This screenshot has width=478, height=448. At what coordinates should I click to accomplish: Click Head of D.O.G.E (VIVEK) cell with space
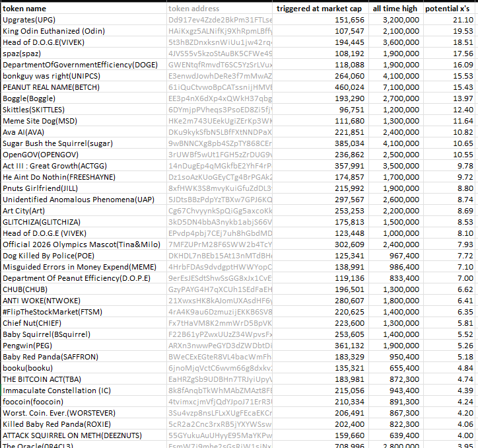coord(84,233)
